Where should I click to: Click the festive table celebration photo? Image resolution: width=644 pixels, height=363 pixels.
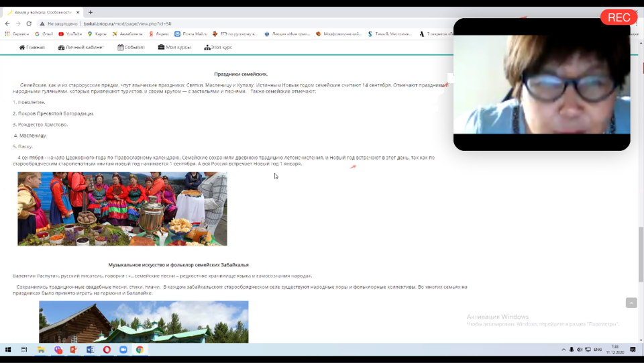pos(122,209)
